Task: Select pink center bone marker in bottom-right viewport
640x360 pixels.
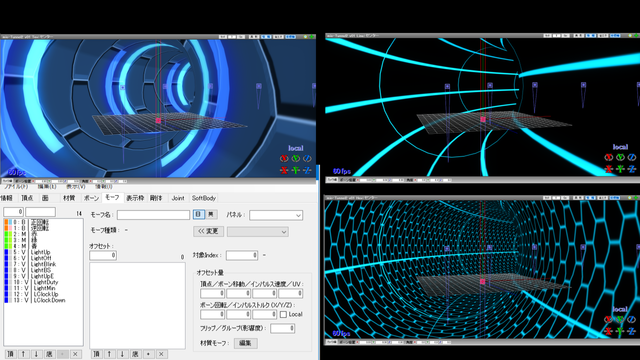Action: click(x=482, y=282)
